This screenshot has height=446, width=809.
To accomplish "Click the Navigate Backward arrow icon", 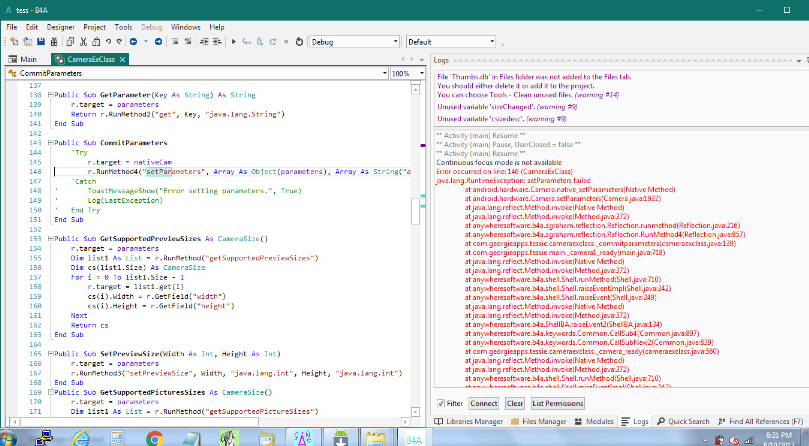I will click(x=133, y=42).
